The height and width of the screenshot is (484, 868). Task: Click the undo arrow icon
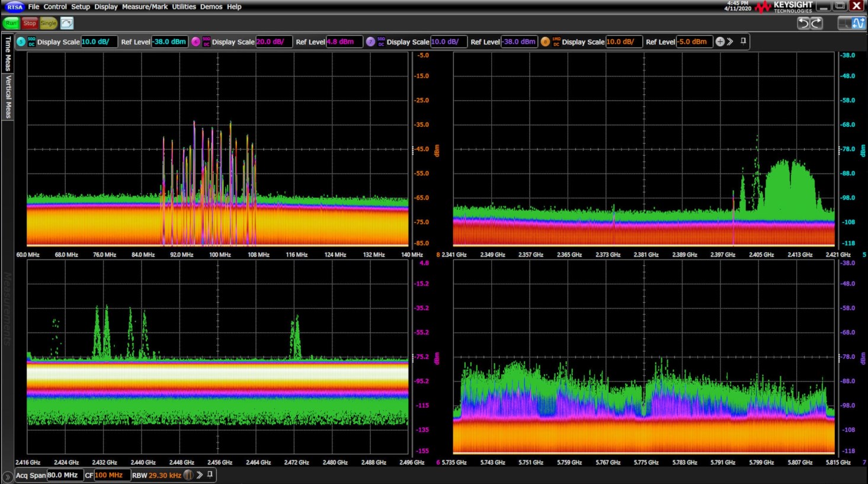coord(803,23)
